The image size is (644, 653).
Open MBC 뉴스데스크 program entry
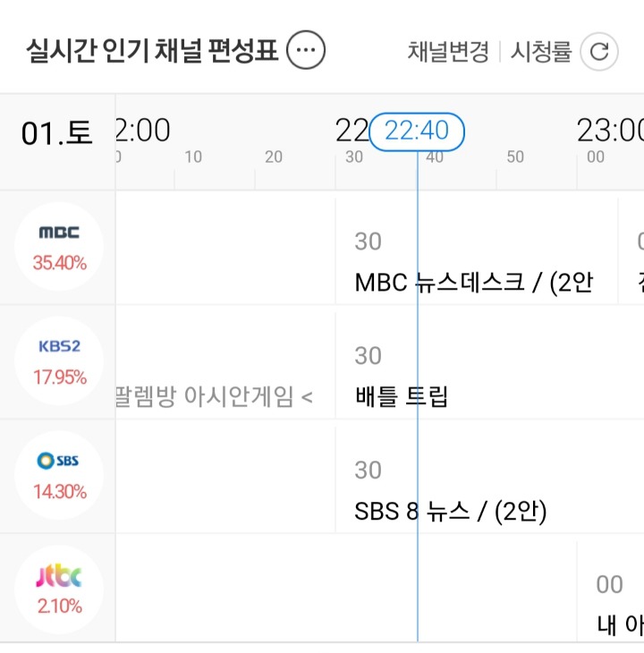pyautogui.click(x=474, y=283)
